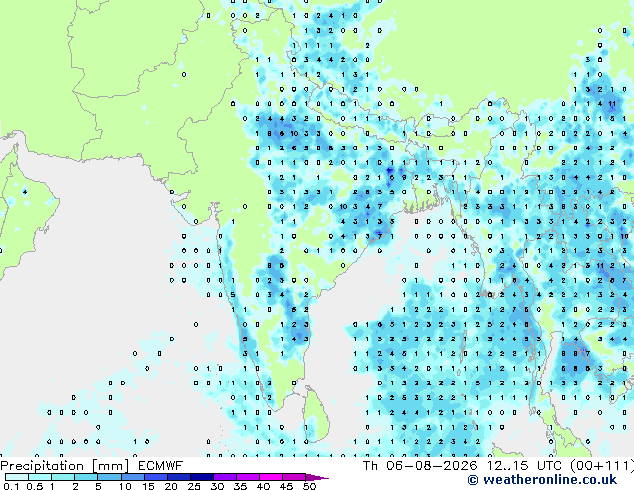The height and width of the screenshot is (490, 634).
Task: Click the 15–20 mm legend color swatch
Action: point(155,477)
